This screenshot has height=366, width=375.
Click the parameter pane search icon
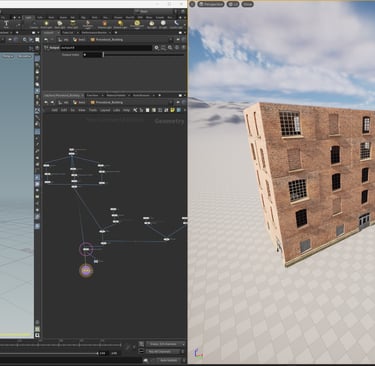[170, 48]
